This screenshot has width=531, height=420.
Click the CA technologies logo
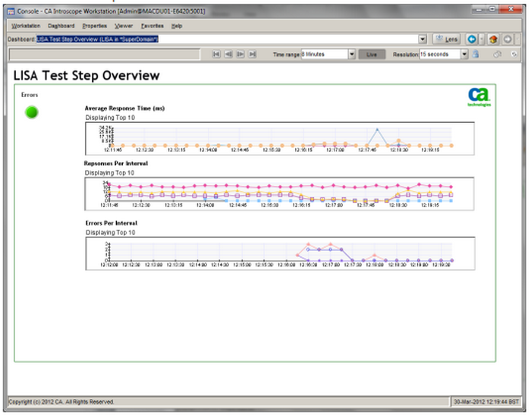tap(479, 97)
